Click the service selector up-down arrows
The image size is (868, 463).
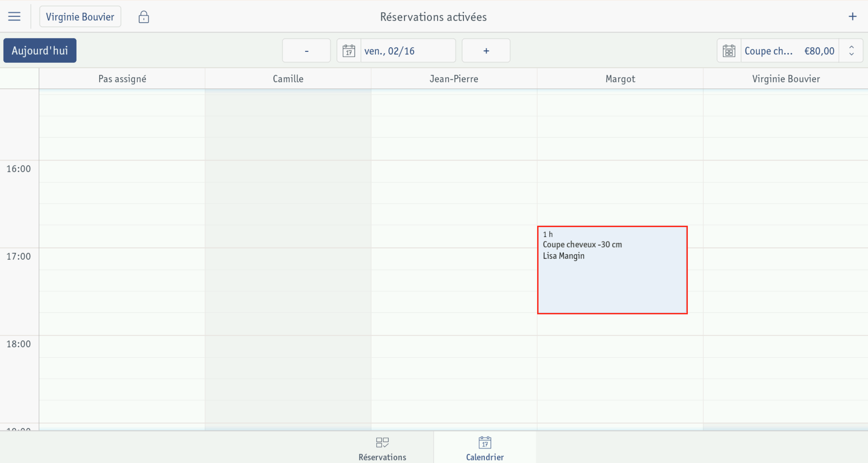point(851,51)
